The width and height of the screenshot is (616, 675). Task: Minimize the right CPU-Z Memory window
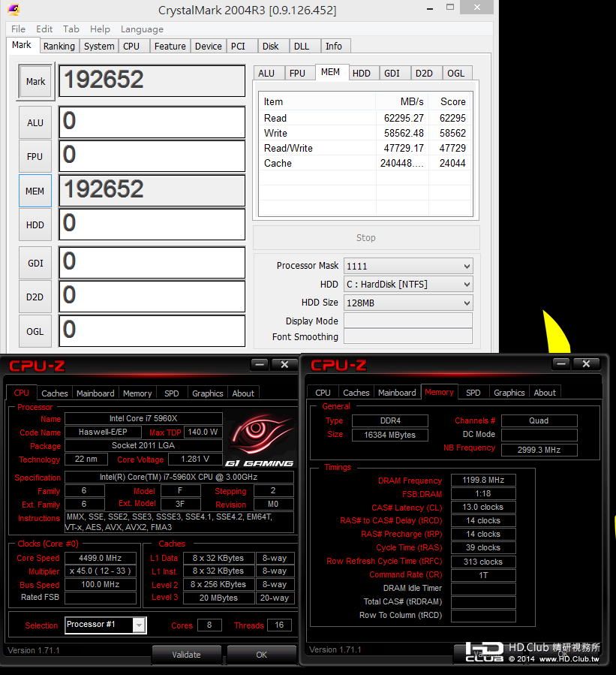(561, 364)
